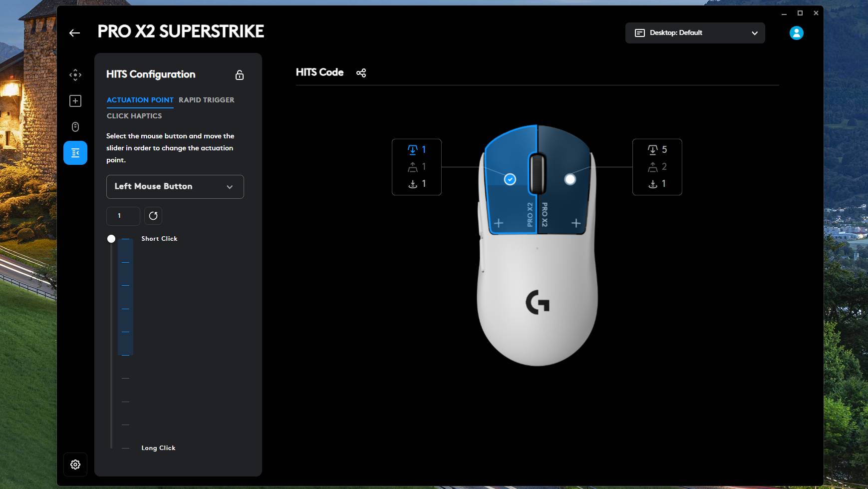Select the right mouse button marker on the mouse

point(571,179)
